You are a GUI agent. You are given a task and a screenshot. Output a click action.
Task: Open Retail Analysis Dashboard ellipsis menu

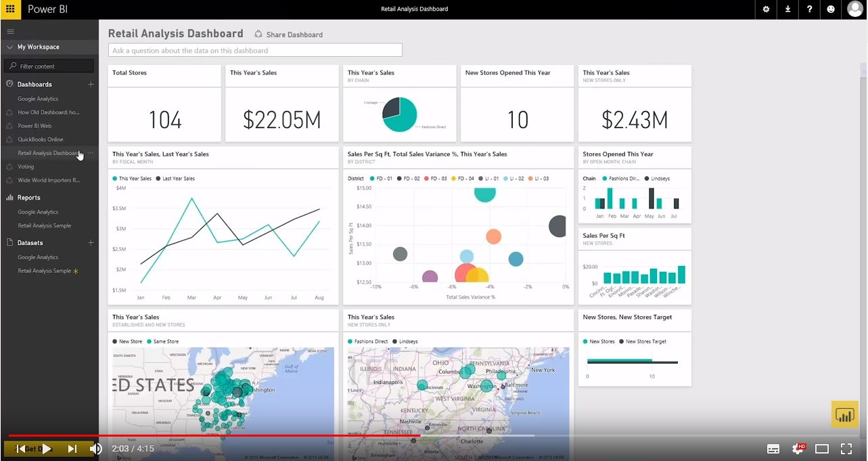91,153
